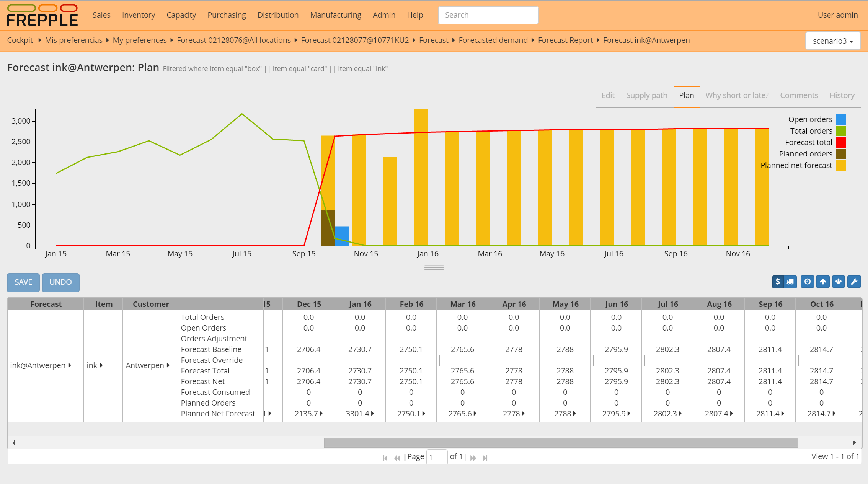Switch display to units truck mode
868x484 pixels.
[790, 282]
